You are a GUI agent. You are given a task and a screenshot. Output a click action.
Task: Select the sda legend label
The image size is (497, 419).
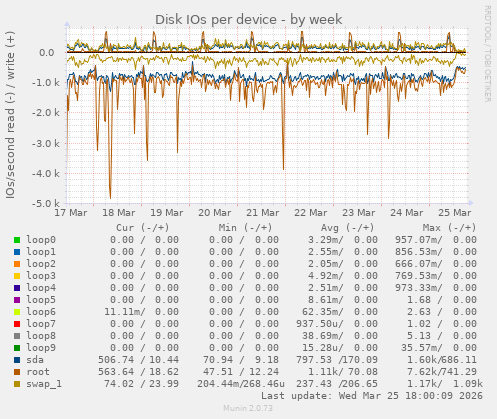35,360
